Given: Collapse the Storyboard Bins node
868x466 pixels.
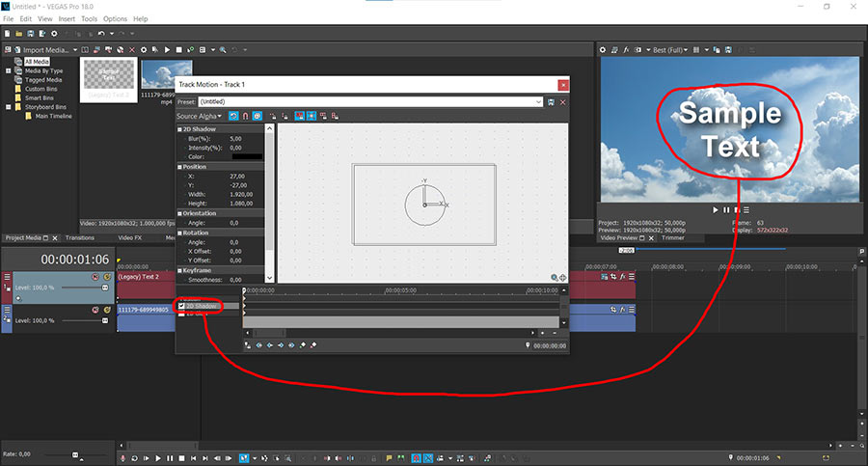Looking at the screenshot, I should 9,107.
